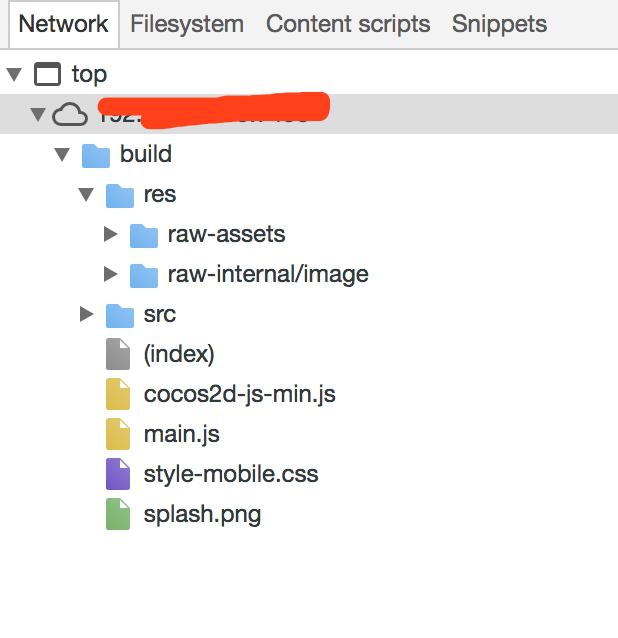The image size is (618, 638).
Task: Open the Content scripts tab
Action: 348,25
